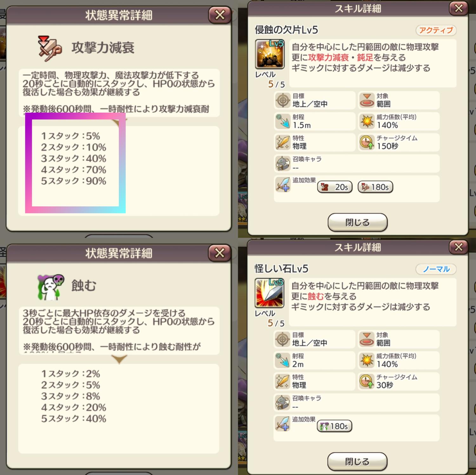Click the 攻撃力減衰 status icon
The image size is (476, 475).
click(50, 48)
